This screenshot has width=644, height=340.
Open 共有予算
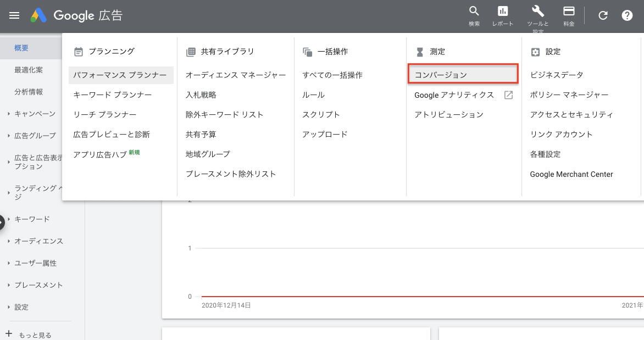coord(201,134)
